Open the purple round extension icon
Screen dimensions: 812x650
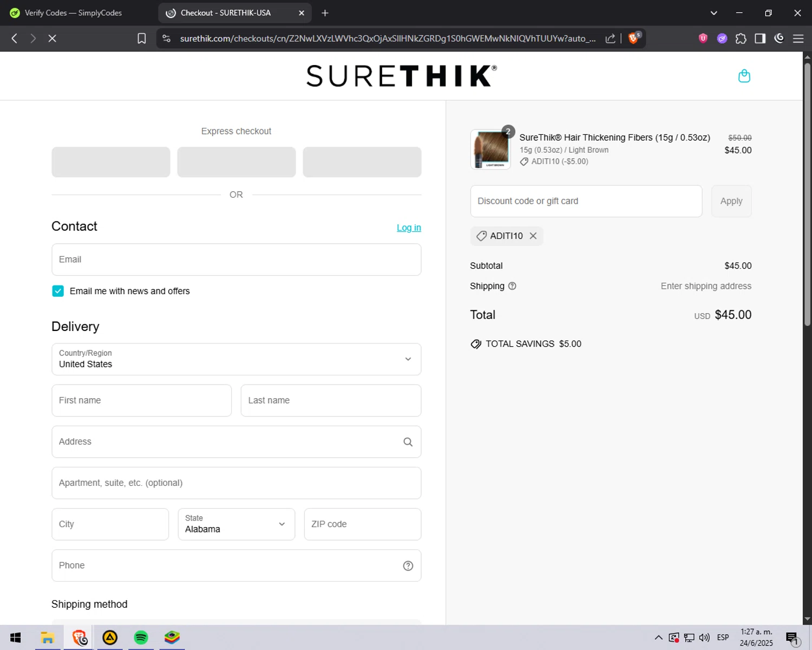[722, 38]
